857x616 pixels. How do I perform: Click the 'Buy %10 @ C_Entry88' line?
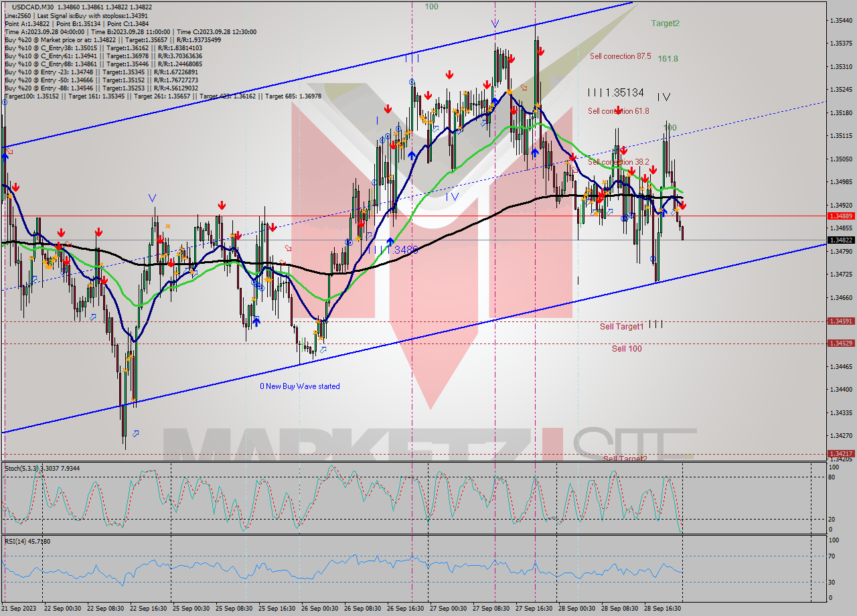[x=103, y=64]
